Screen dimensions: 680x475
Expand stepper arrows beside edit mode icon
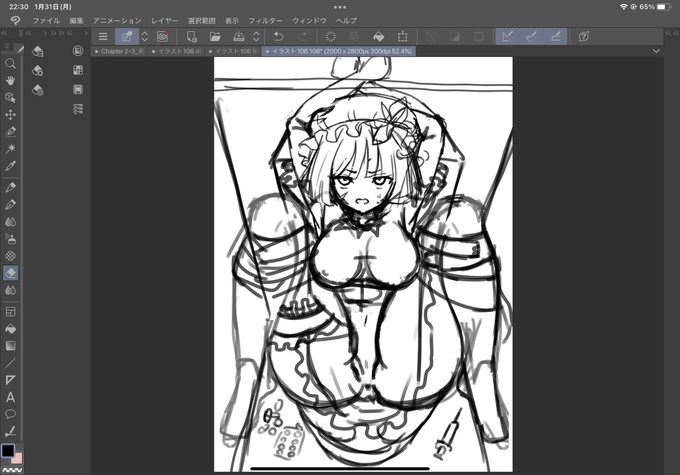point(145,36)
